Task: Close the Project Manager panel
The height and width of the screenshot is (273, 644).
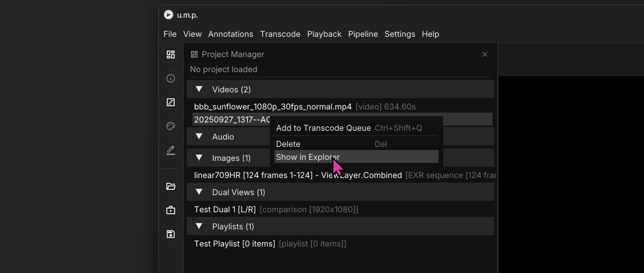Action: coord(485,54)
